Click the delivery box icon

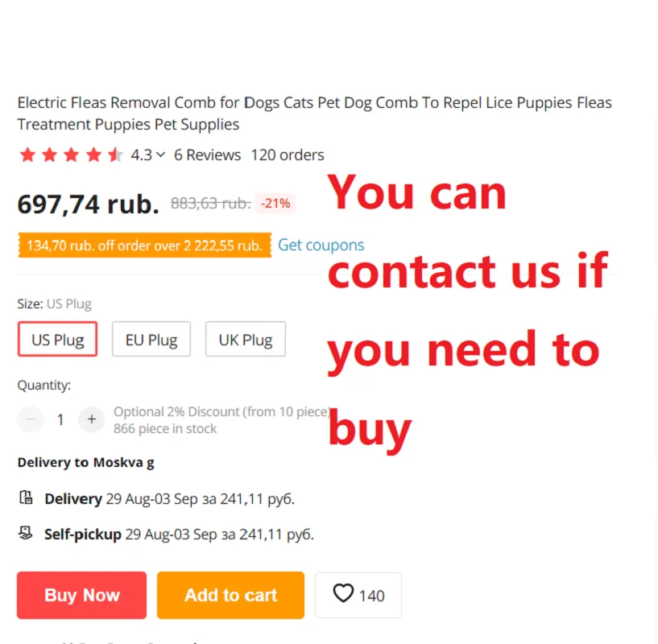[x=26, y=497]
